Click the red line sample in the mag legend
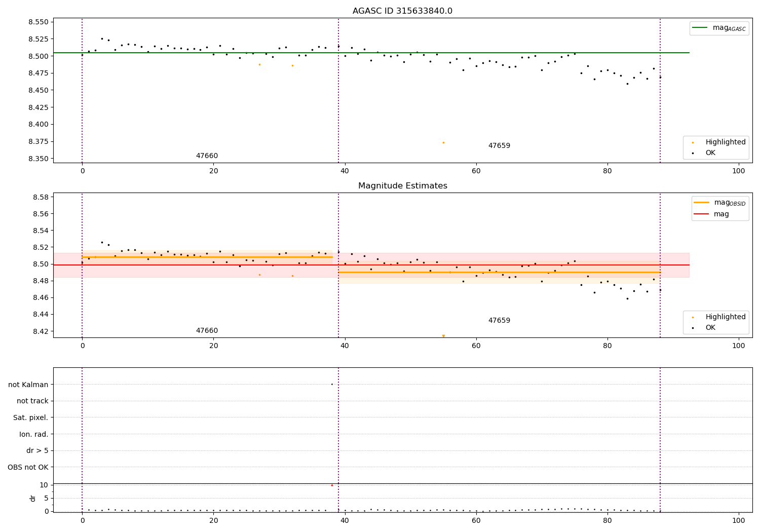The image size is (760, 532). [x=702, y=214]
